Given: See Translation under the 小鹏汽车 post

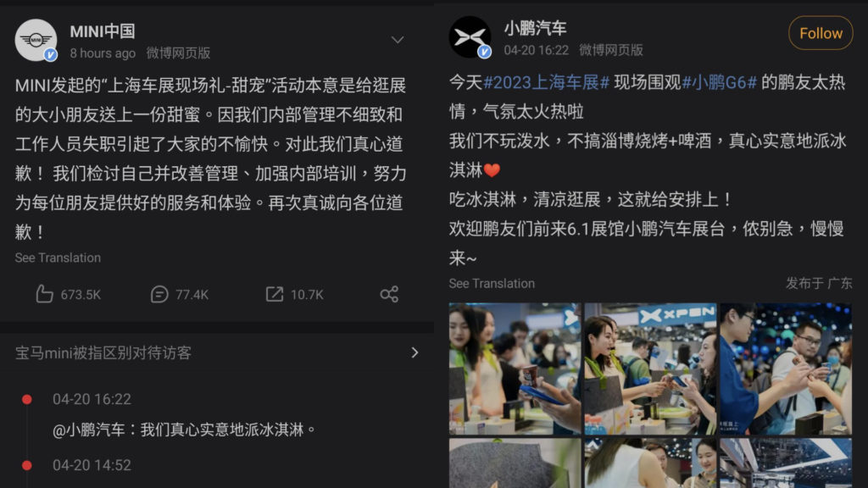Looking at the screenshot, I should (x=492, y=283).
